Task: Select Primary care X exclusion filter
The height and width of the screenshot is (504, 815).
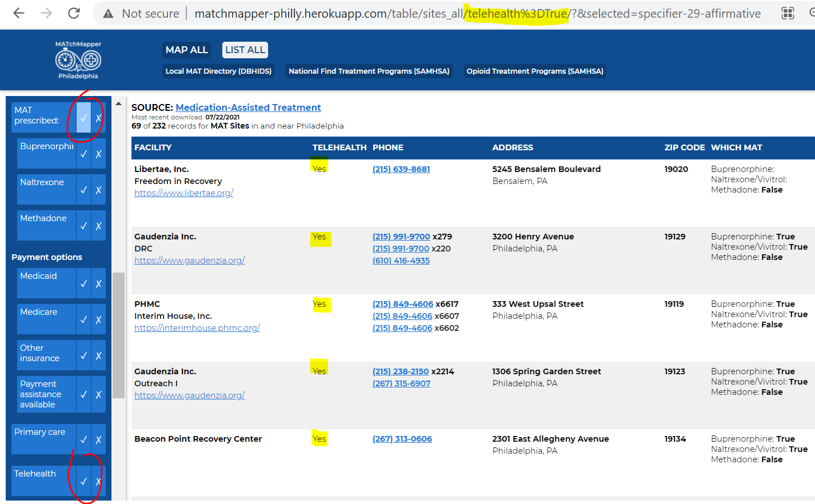Action: (98, 439)
